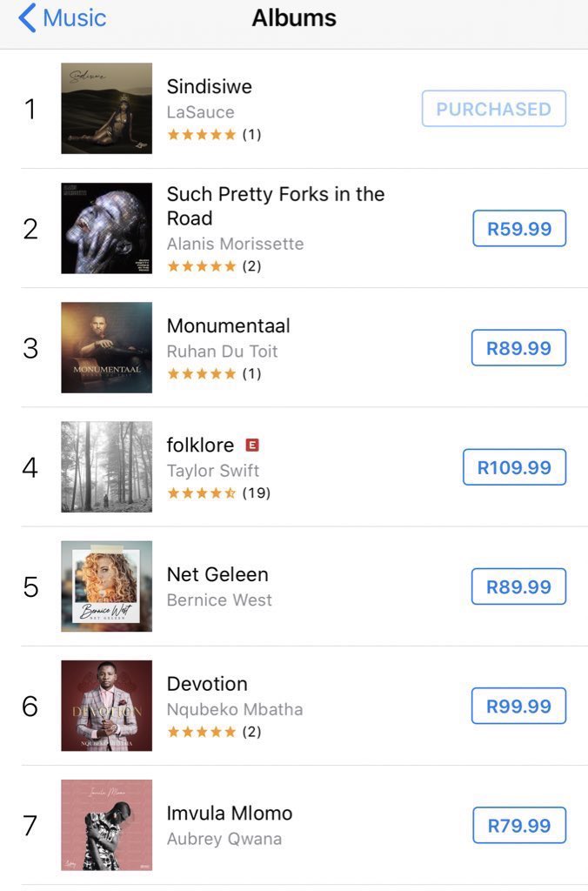Image resolution: width=588 pixels, height=891 pixels.
Task: Open the Net Geleen album artwork
Action: [107, 586]
